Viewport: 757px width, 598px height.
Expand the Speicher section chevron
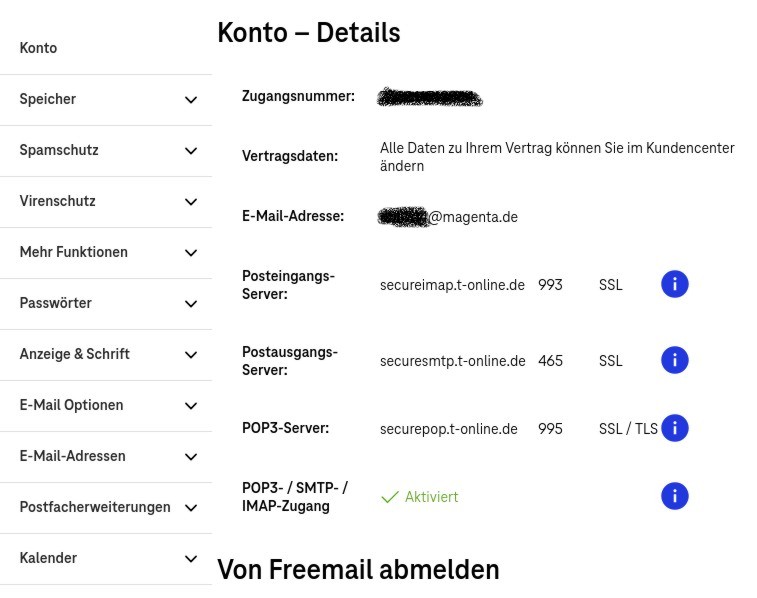191,100
